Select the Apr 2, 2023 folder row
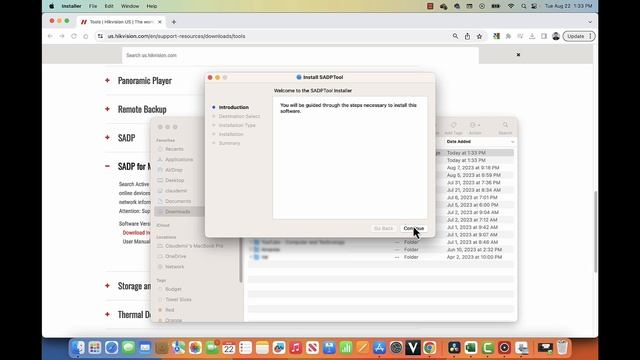640x360 pixels. pos(380,257)
